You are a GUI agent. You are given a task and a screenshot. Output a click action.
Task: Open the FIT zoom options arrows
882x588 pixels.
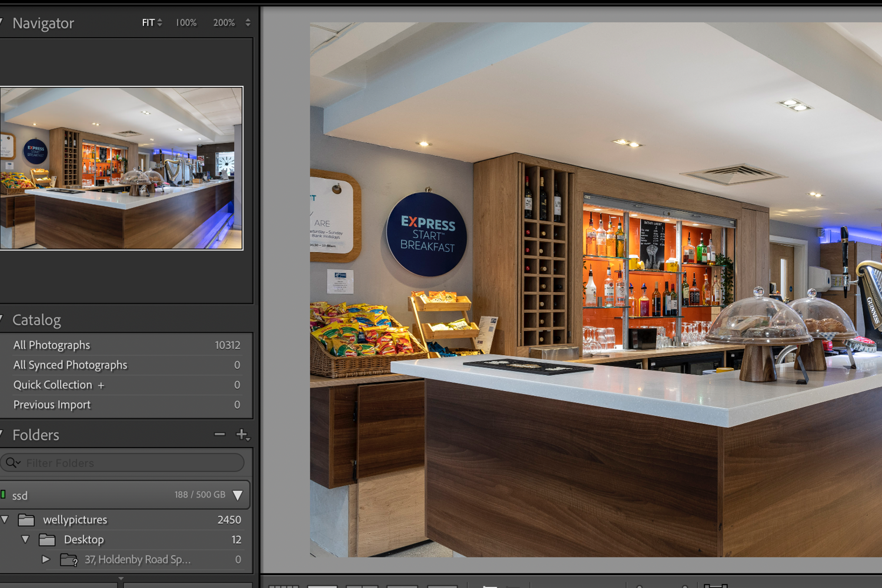click(160, 22)
